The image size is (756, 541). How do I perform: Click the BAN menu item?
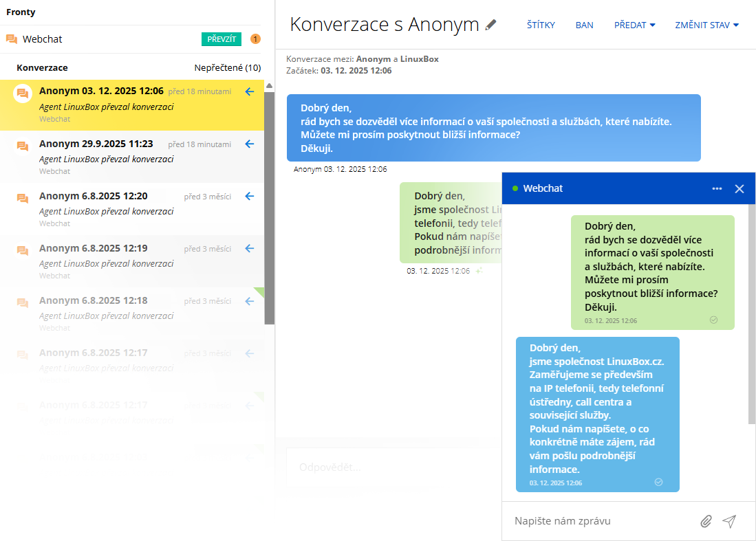[584, 25]
